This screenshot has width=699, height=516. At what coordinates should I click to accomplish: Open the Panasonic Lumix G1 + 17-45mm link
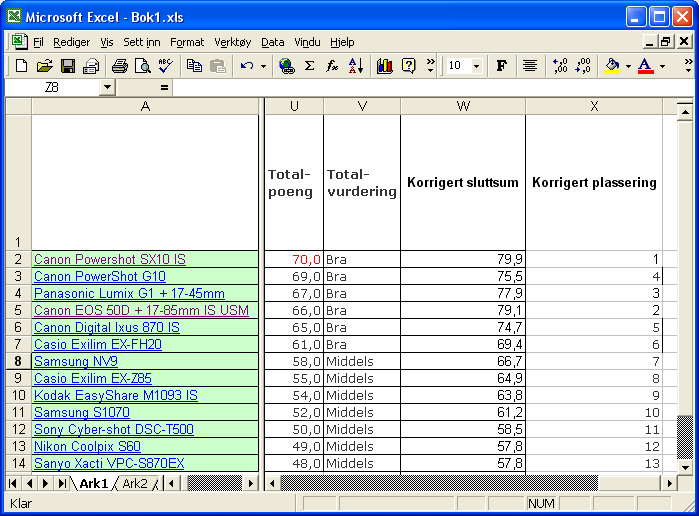point(129,293)
